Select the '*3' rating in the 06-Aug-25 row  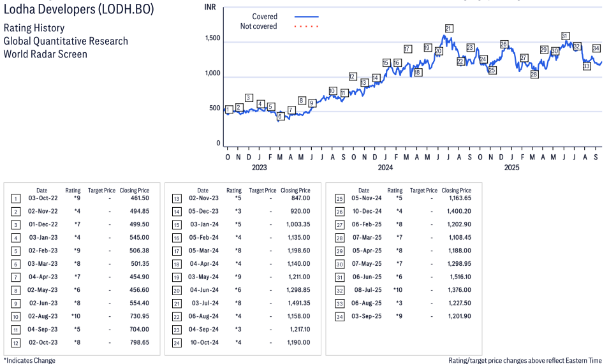pos(399,303)
